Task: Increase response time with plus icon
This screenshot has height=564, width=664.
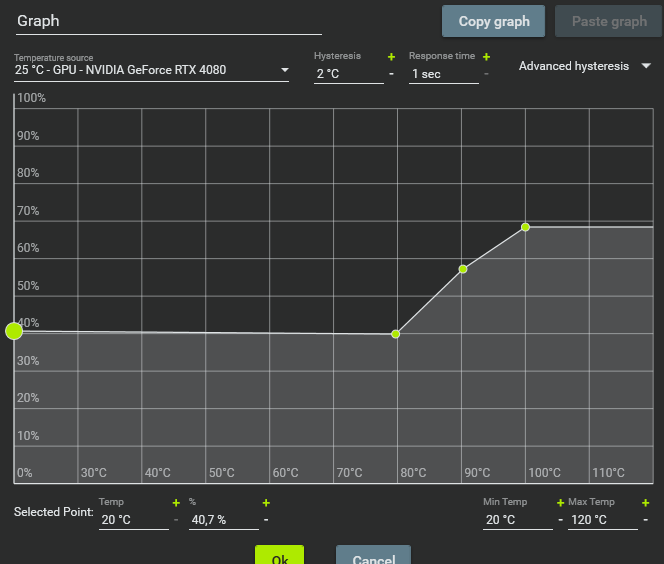Action: tap(486, 57)
